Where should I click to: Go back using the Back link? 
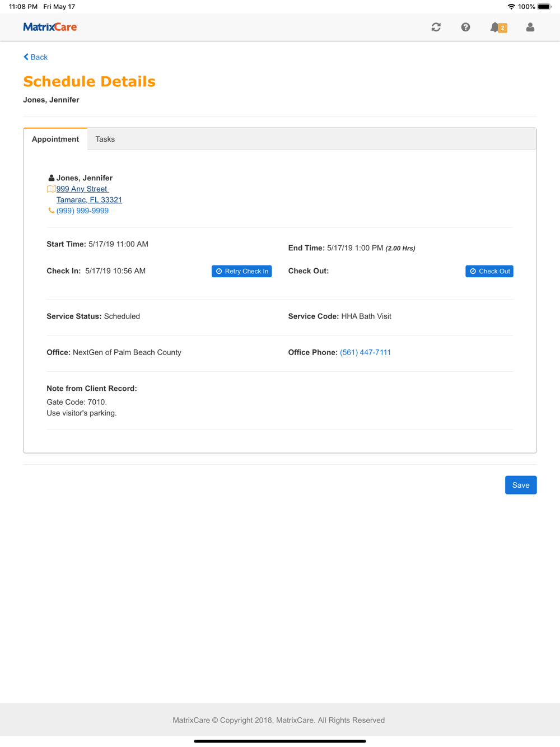tap(35, 57)
